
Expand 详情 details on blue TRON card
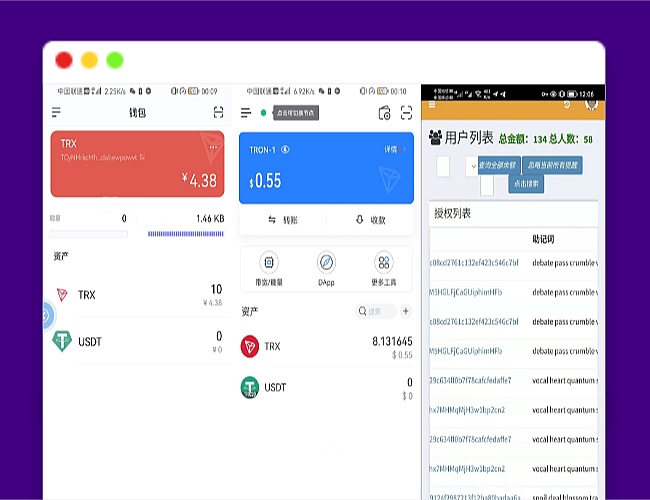pos(393,149)
